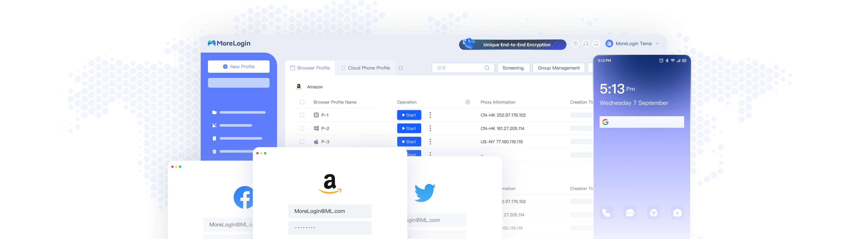The image size is (868, 239).
Task: Start the P-2 browser profile
Action: tap(409, 128)
